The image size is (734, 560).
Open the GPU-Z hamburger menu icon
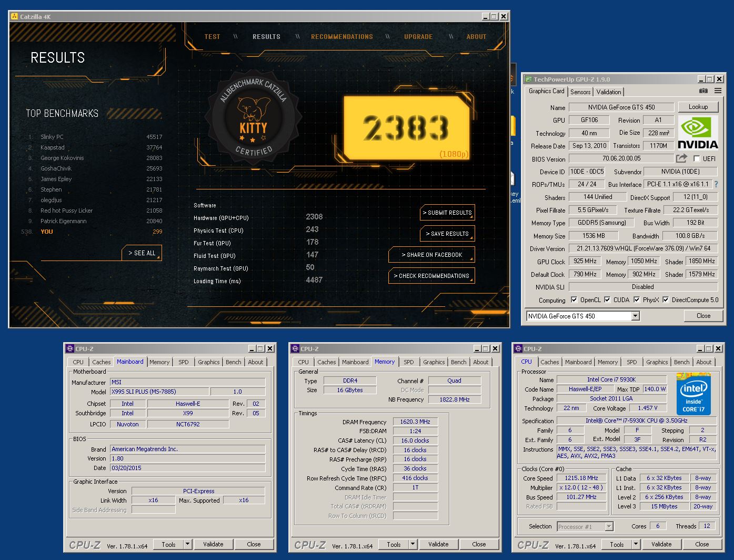(718, 91)
